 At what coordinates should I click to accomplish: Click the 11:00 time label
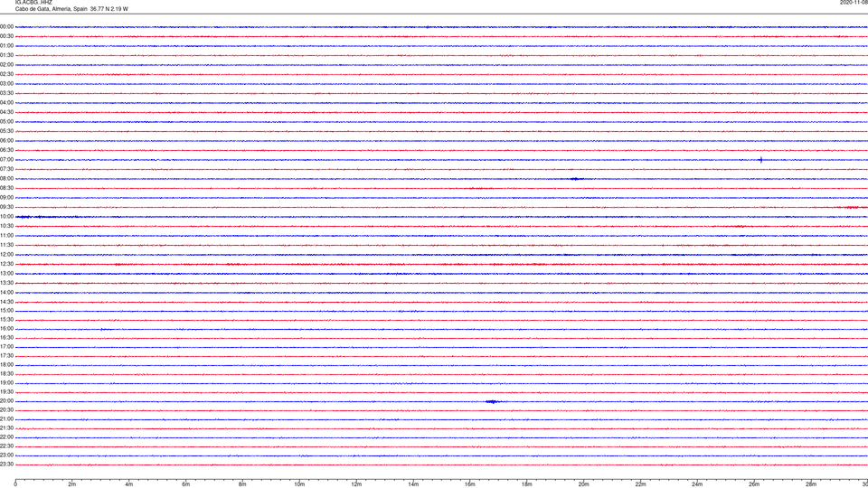coord(6,236)
